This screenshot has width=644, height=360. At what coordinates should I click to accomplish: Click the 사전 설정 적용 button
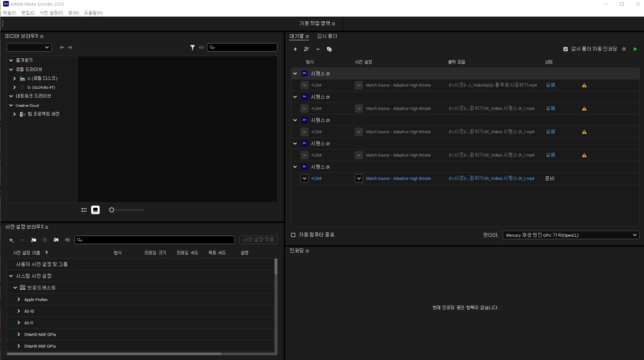(x=258, y=240)
